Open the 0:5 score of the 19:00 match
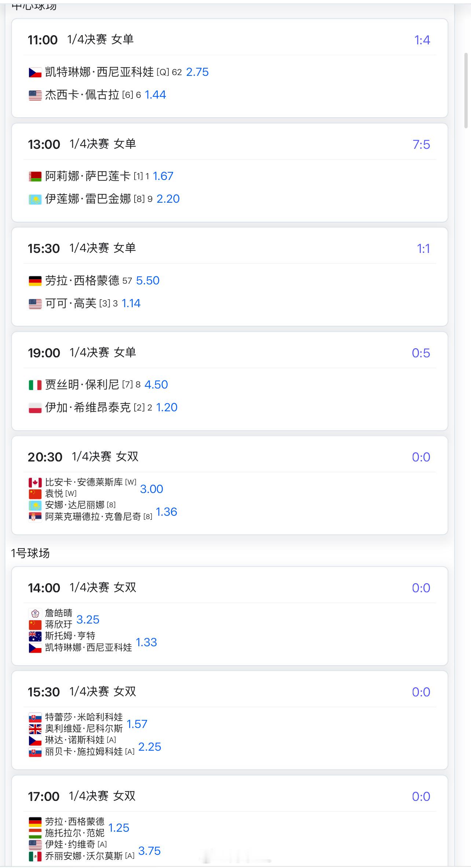The image size is (471, 868). point(421,353)
